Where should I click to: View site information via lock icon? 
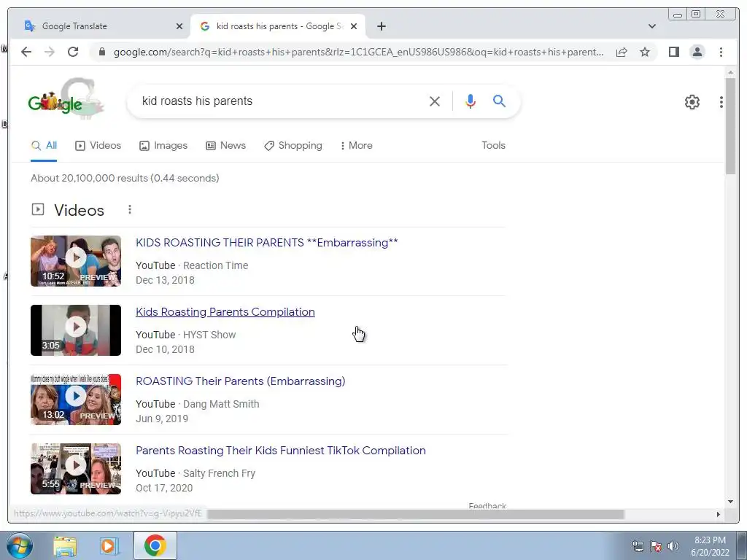(x=101, y=52)
